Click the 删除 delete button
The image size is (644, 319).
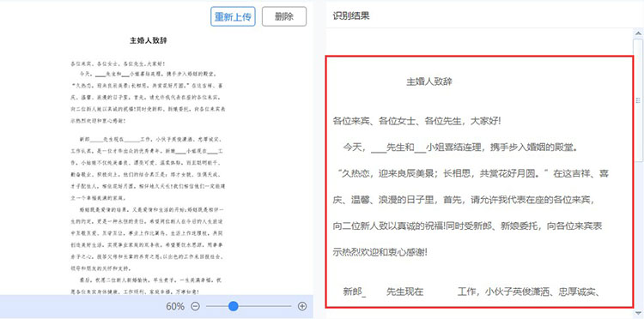pyautogui.click(x=284, y=16)
